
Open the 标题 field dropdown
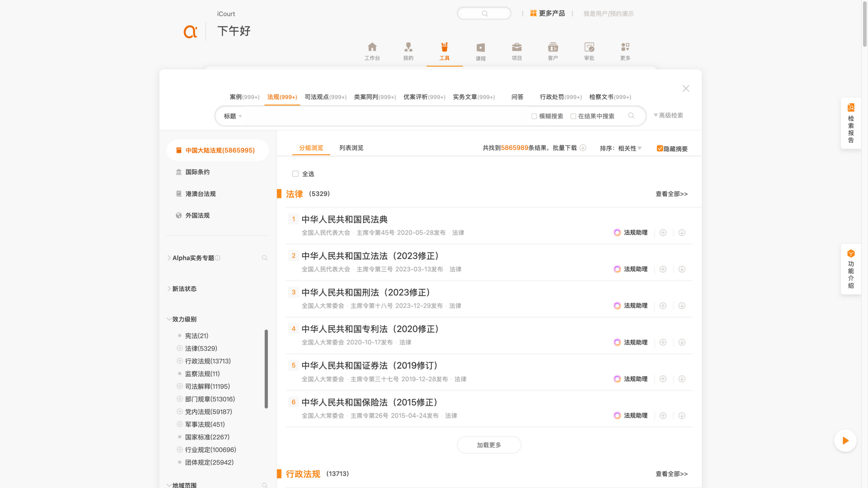pos(233,116)
